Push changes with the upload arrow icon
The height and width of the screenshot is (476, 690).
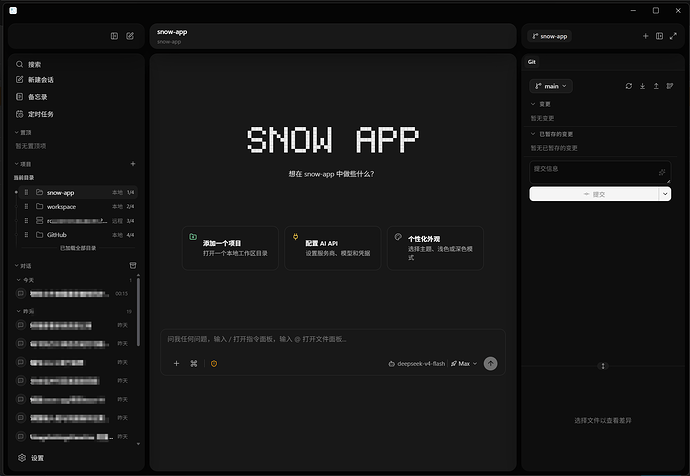point(656,86)
